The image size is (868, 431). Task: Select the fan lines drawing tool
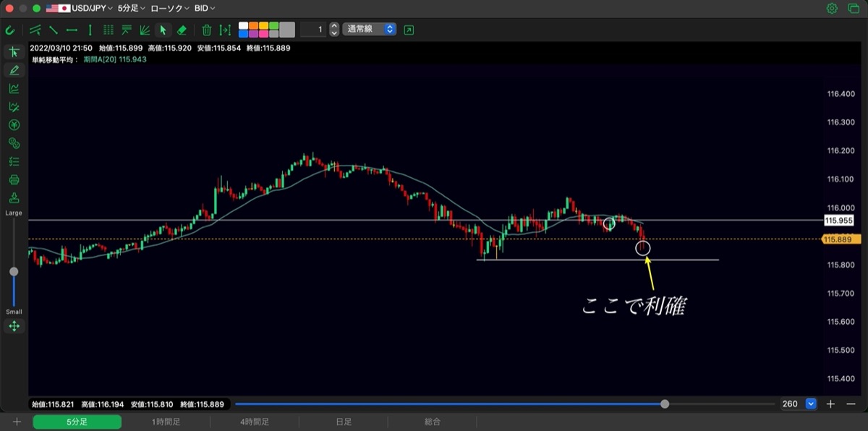[145, 30]
